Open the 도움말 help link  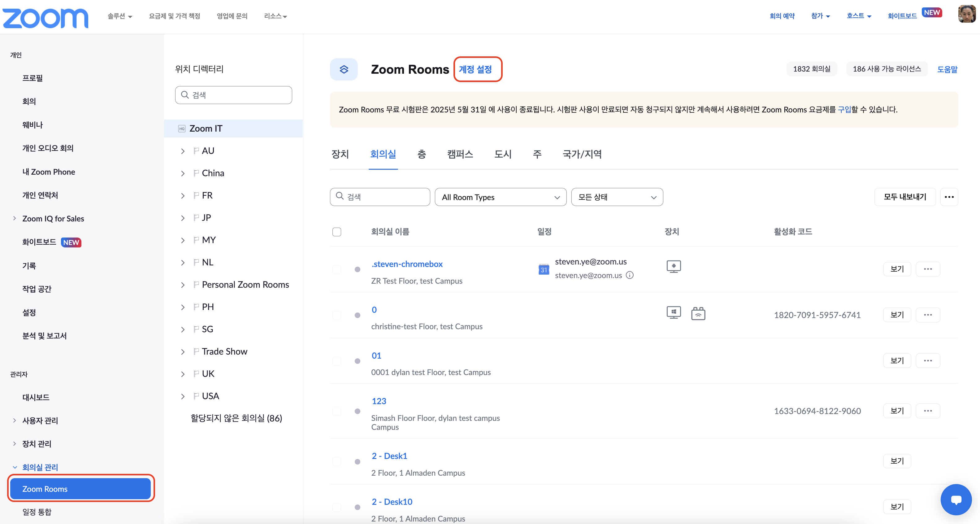pyautogui.click(x=947, y=69)
